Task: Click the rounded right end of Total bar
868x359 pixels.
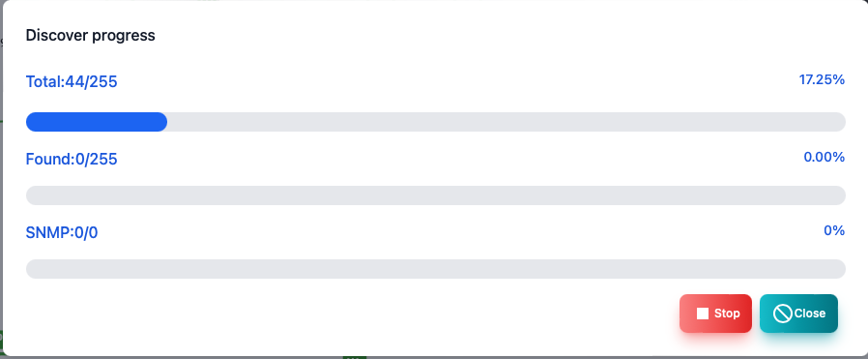Action: pos(839,122)
